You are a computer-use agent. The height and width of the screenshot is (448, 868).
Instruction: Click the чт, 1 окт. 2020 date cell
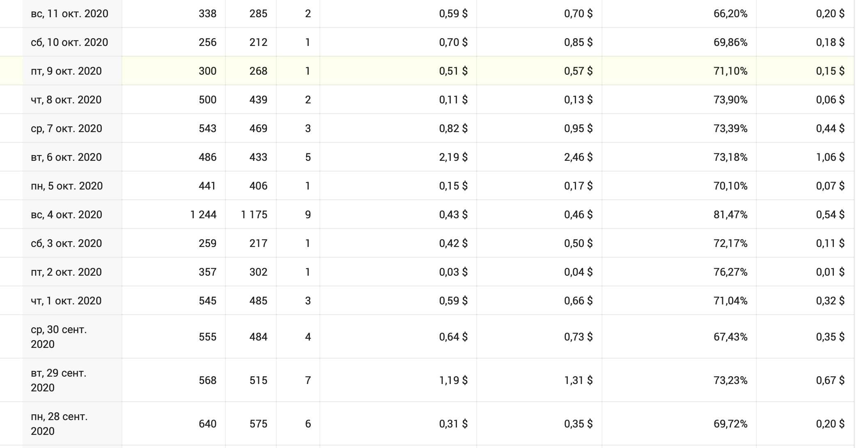66,301
